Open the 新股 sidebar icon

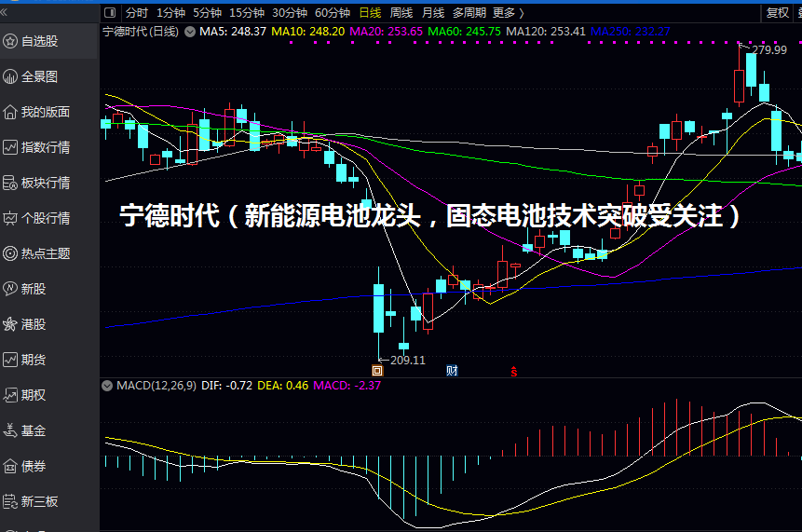point(10,289)
